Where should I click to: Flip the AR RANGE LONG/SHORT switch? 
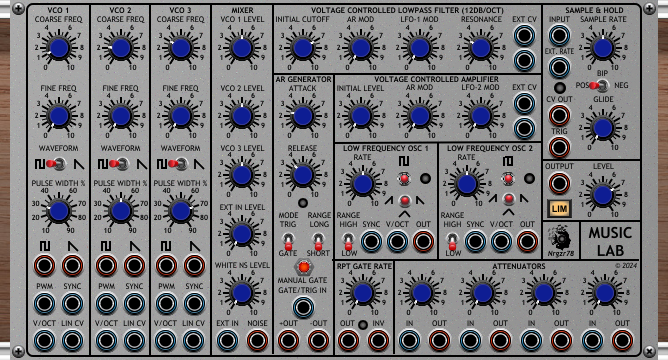318,241
